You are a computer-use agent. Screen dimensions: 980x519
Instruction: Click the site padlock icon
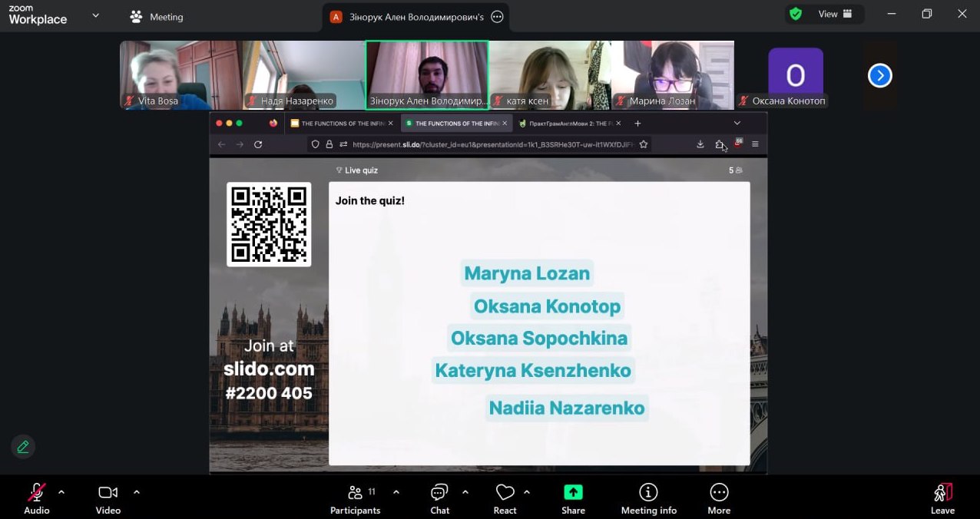[329, 144]
